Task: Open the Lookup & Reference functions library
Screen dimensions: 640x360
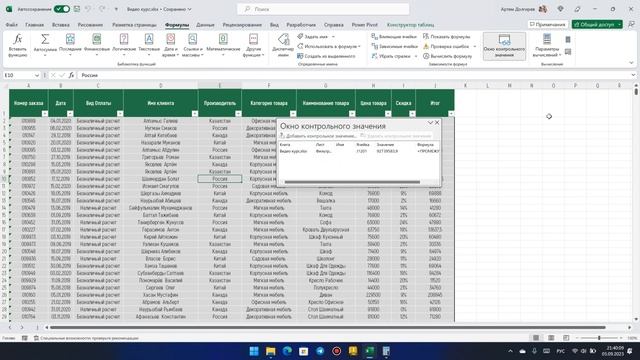Action: (192, 45)
